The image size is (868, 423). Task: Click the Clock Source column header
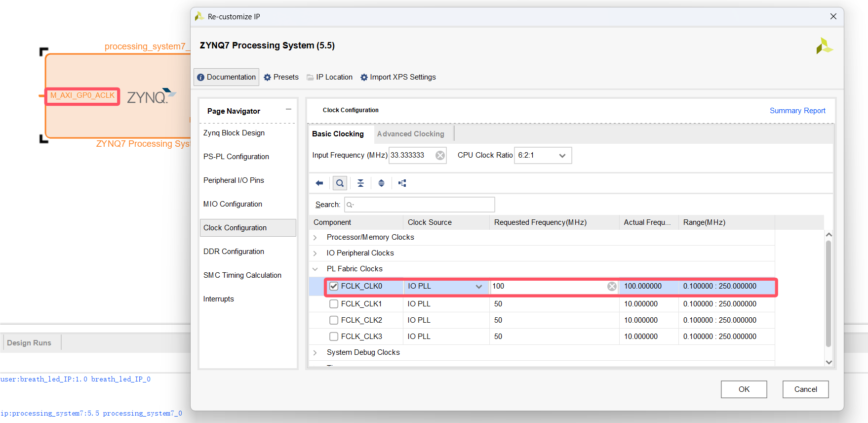pos(446,222)
